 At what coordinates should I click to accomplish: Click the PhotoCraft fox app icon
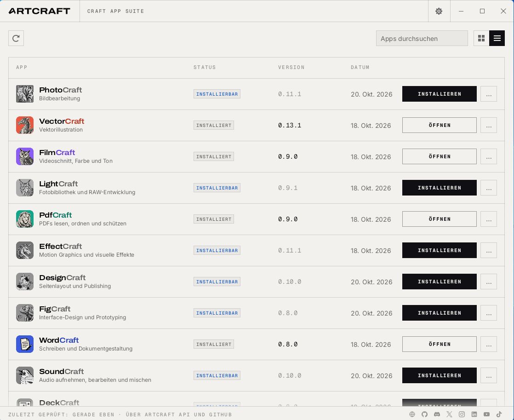coord(25,94)
